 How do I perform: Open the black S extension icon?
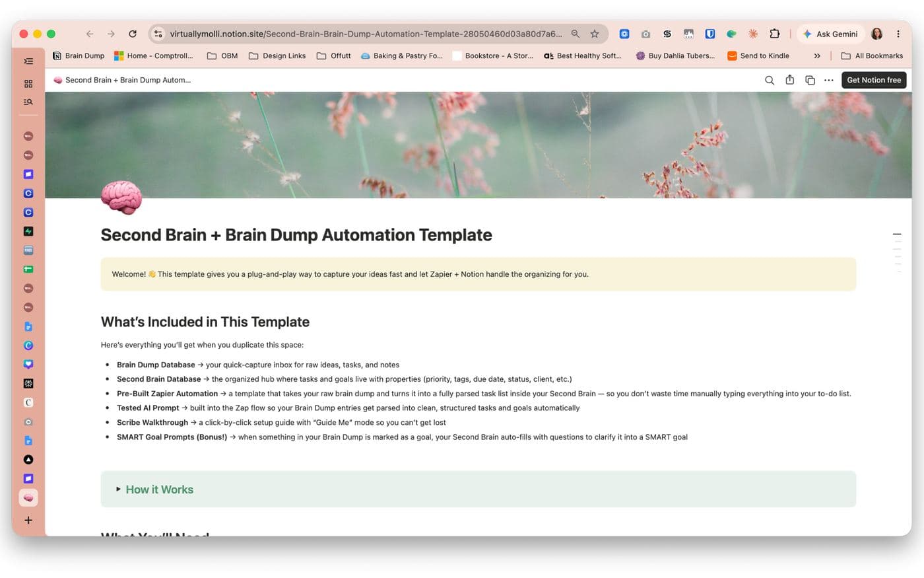(x=667, y=34)
